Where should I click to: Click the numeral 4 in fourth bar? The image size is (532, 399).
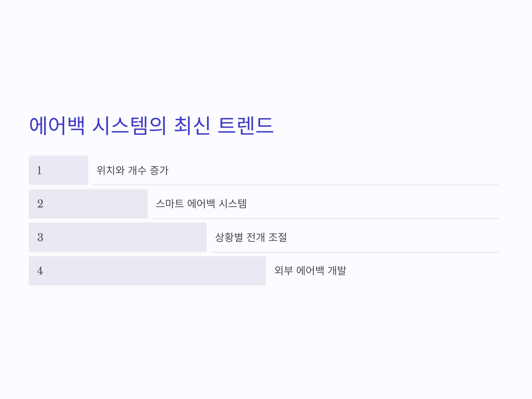(x=40, y=271)
